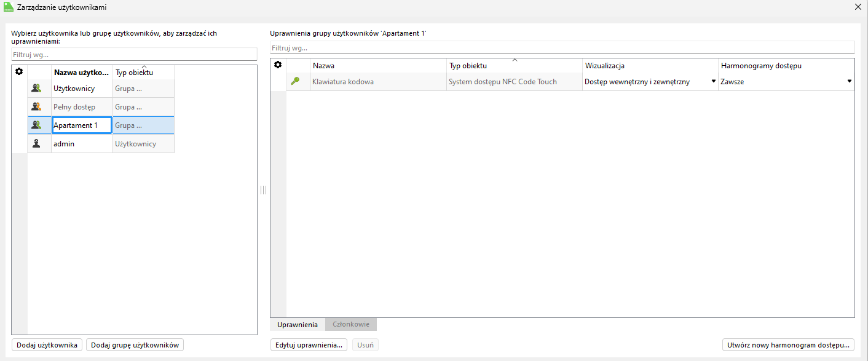Click the admin user icon
Viewport: 868px width, 361px height.
37,144
